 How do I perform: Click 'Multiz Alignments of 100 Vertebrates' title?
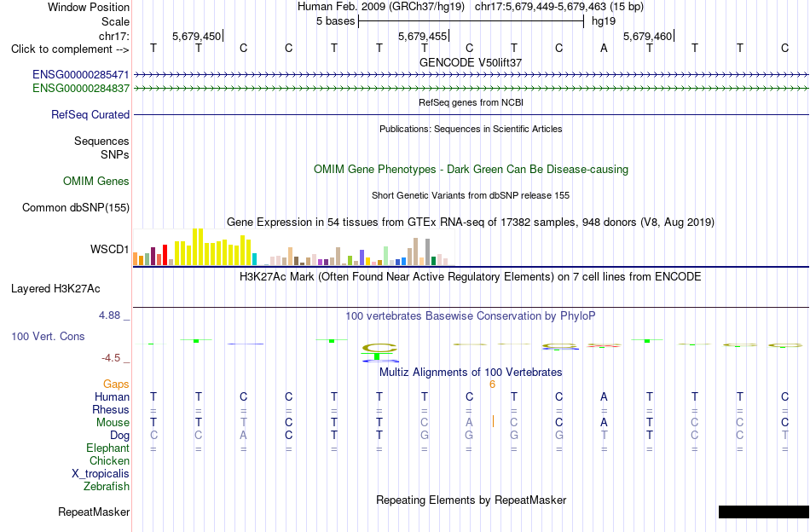(x=471, y=372)
